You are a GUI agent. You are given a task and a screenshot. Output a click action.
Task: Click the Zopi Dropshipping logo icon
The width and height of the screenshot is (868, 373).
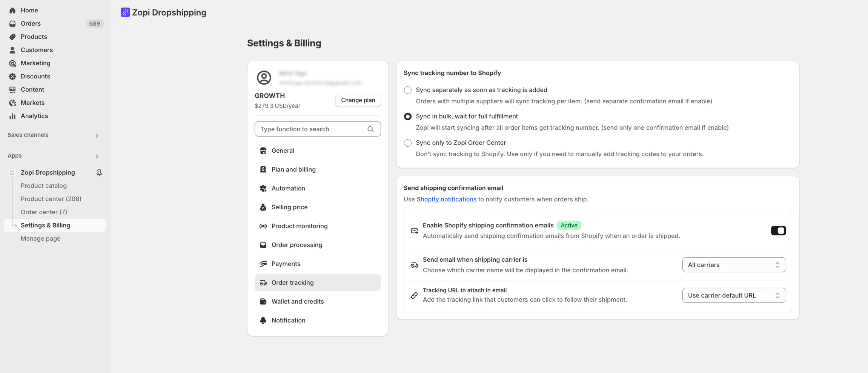pos(125,12)
